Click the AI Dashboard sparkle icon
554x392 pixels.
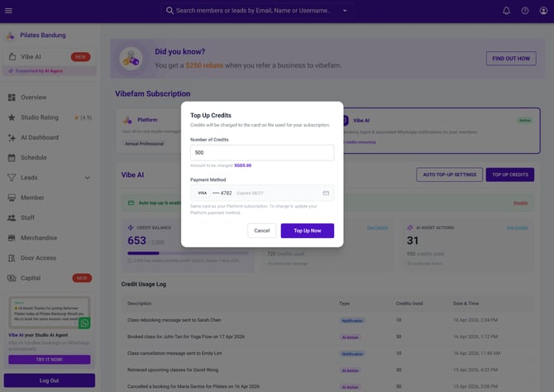(12, 137)
